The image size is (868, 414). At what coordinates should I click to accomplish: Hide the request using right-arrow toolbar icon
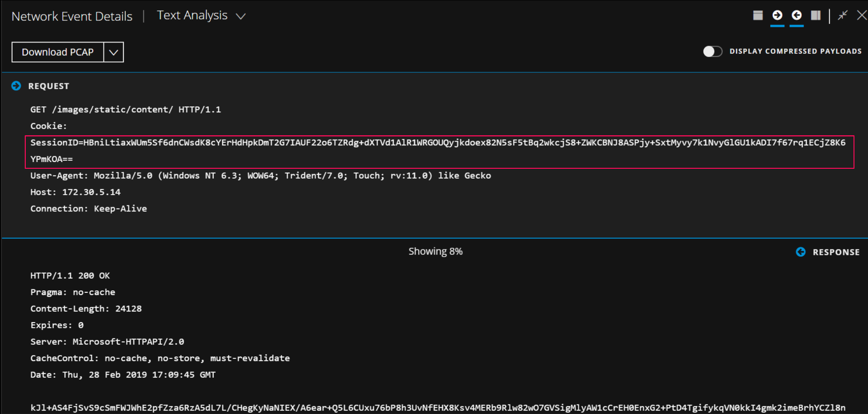pos(777,15)
